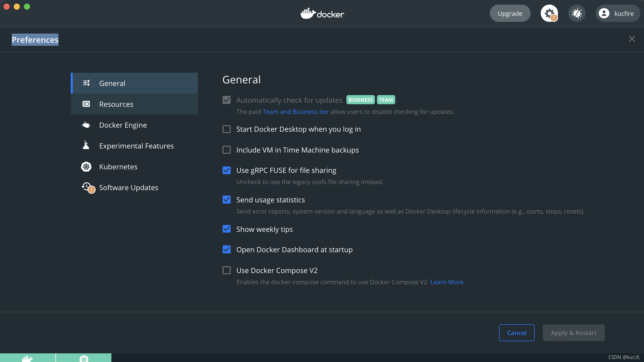Click the Experimental Features flask icon

coord(86,145)
